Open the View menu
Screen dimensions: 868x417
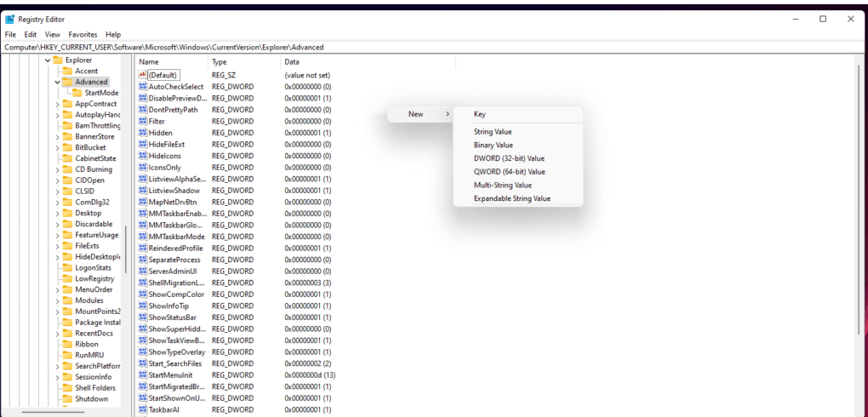click(53, 34)
